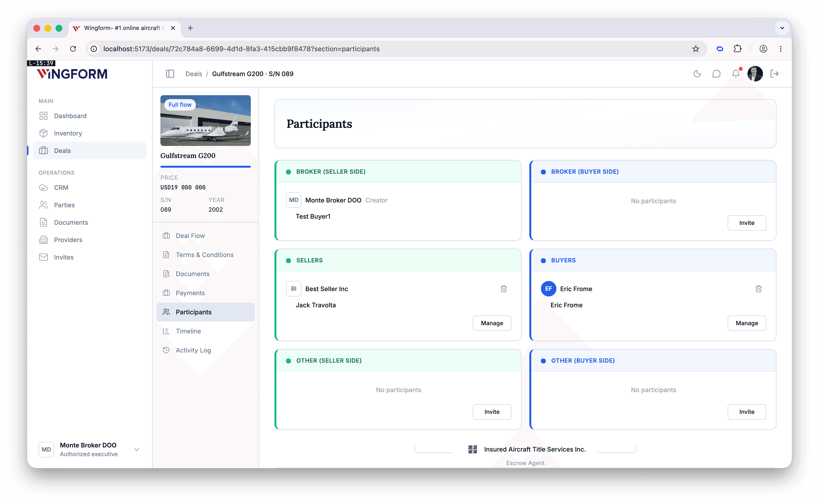The image size is (819, 504).
Task: Click the Gulfstream G200 aircraft thumbnail
Action: pos(205,120)
